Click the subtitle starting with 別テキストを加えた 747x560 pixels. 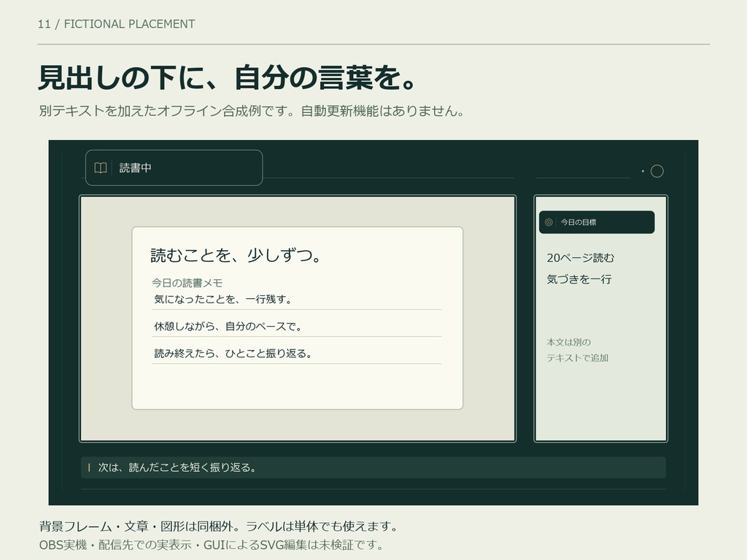click(x=252, y=111)
